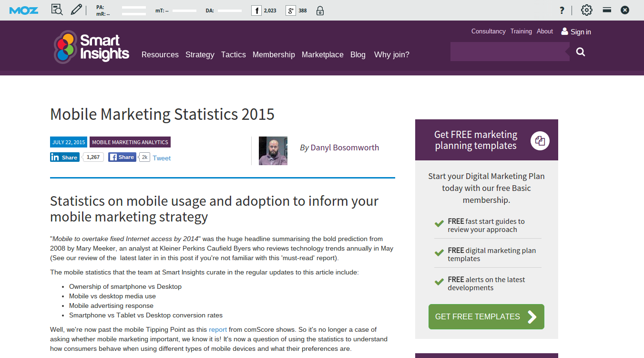Click the site search magnifier icon
This screenshot has width=644, height=358.
point(580,52)
